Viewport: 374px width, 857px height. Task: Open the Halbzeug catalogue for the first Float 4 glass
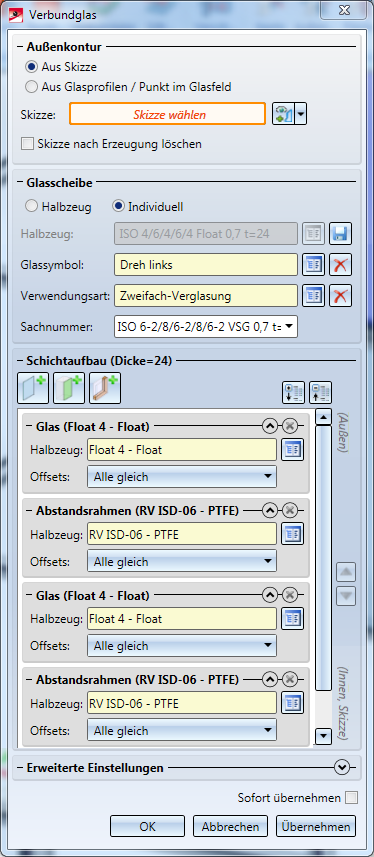[x=292, y=450]
